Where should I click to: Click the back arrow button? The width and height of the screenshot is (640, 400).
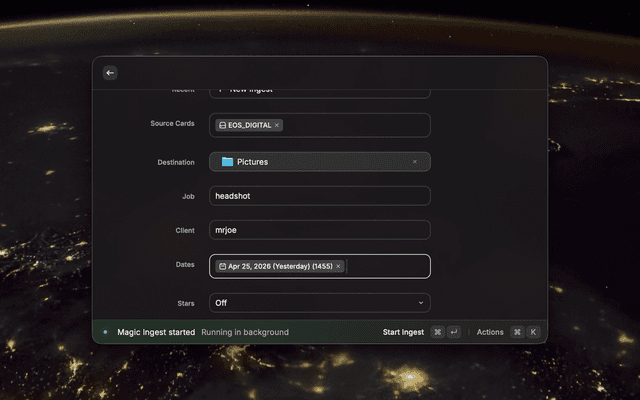[x=110, y=73]
